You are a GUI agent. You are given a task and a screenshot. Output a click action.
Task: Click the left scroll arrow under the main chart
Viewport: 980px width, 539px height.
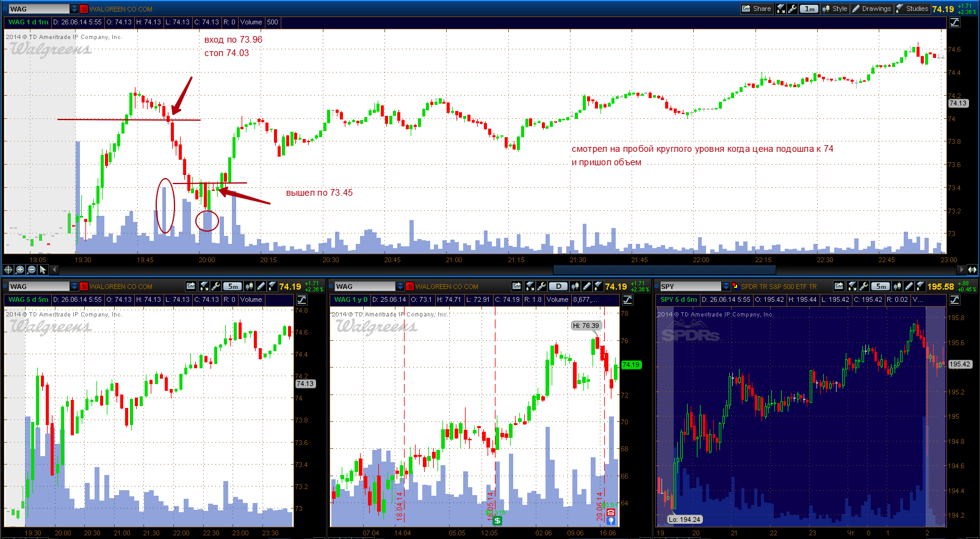tap(54, 269)
